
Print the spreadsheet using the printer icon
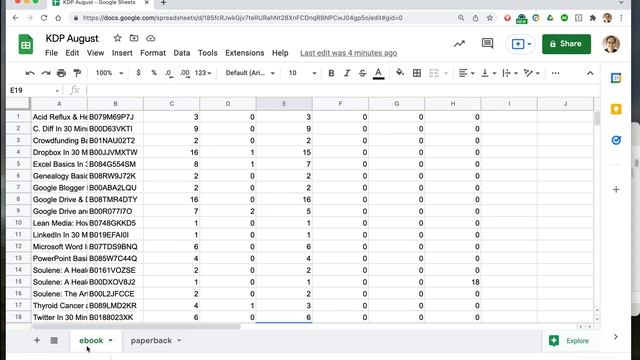61,73
